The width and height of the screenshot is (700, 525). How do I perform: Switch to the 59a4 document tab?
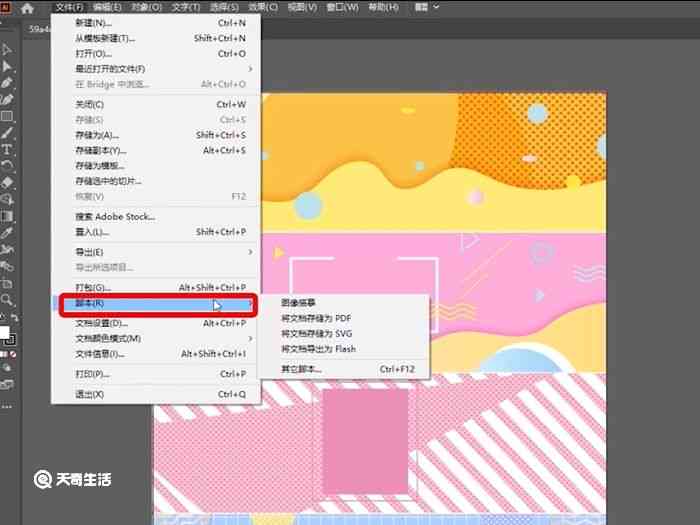[39, 29]
